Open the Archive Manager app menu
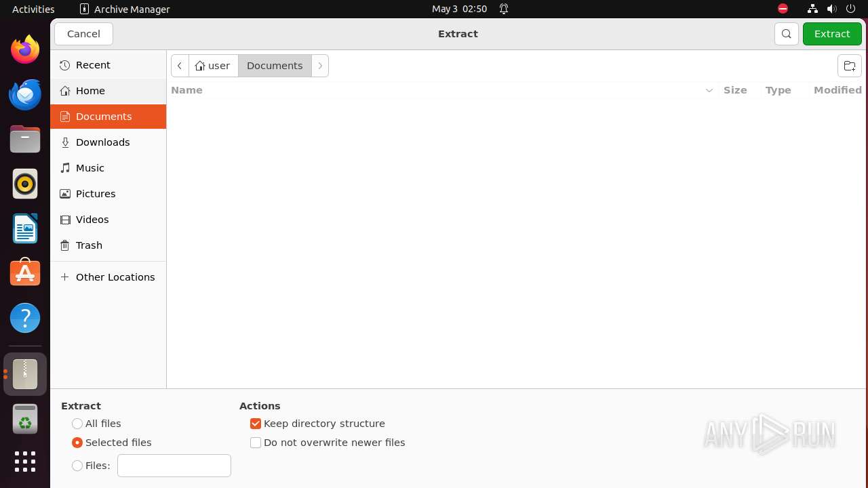This screenshot has height=488, width=868. [x=125, y=9]
